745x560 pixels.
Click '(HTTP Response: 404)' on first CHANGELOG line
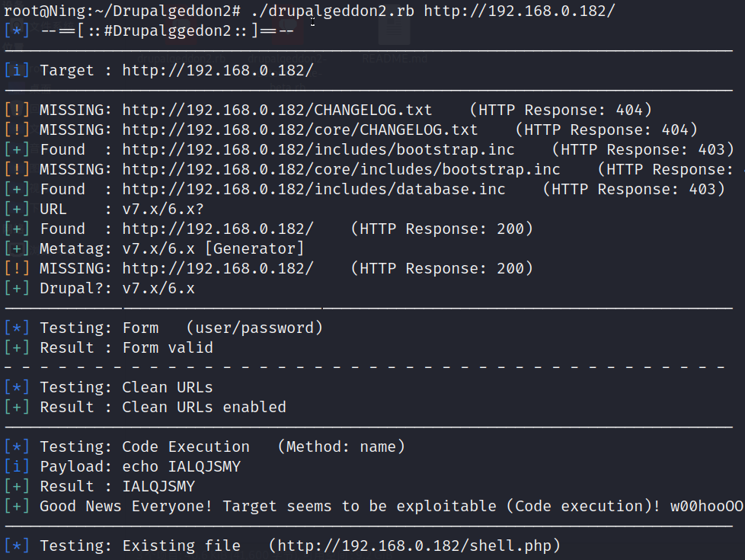pyautogui.click(x=561, y=110)
